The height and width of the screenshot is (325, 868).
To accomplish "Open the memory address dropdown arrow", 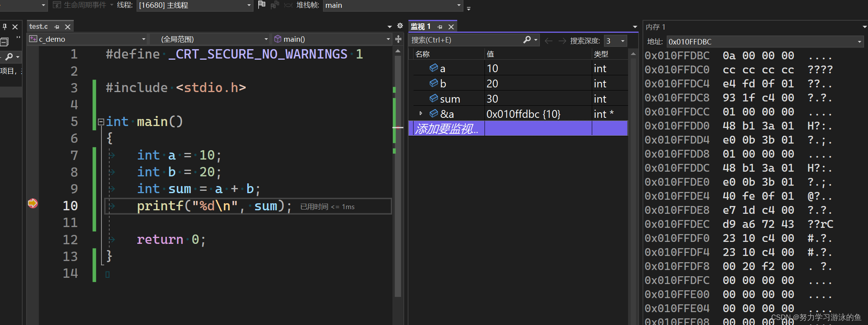I will [859, 42].
